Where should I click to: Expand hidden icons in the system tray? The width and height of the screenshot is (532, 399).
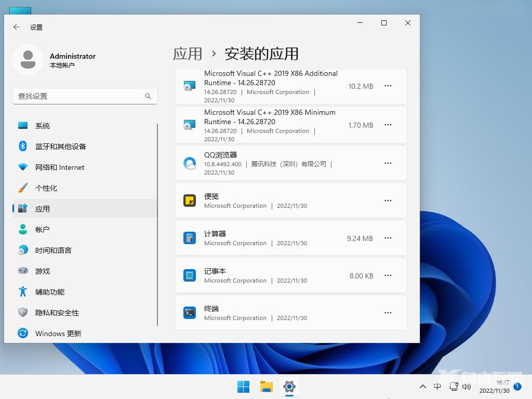(423, 387)
